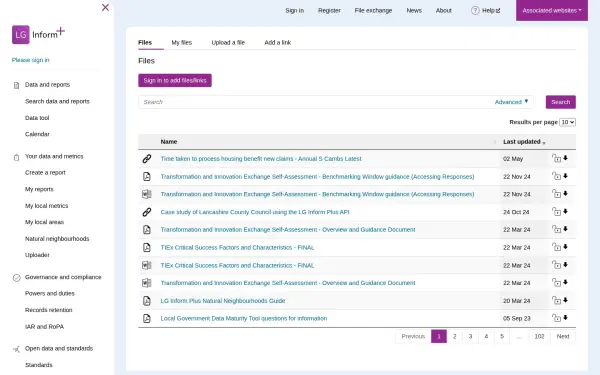Click Sign in on the top navigation
600x375 pixels.
295,10
